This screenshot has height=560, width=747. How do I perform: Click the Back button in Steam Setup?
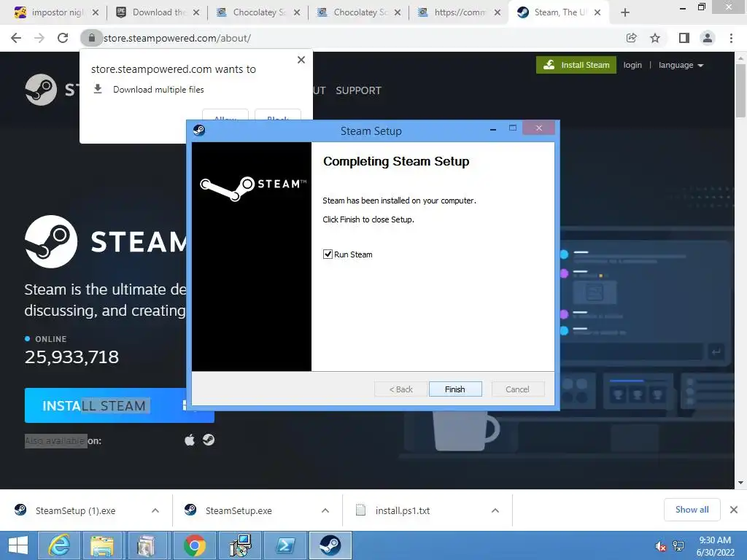pyautogui.click(x=400, y=389)
